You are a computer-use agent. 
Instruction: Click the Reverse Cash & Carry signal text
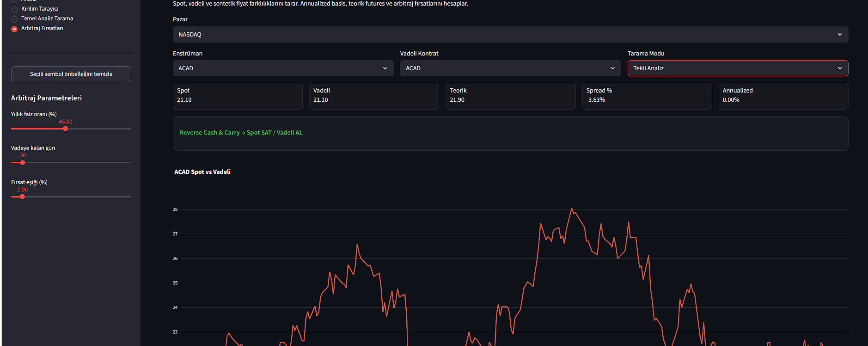coord(241,133)
